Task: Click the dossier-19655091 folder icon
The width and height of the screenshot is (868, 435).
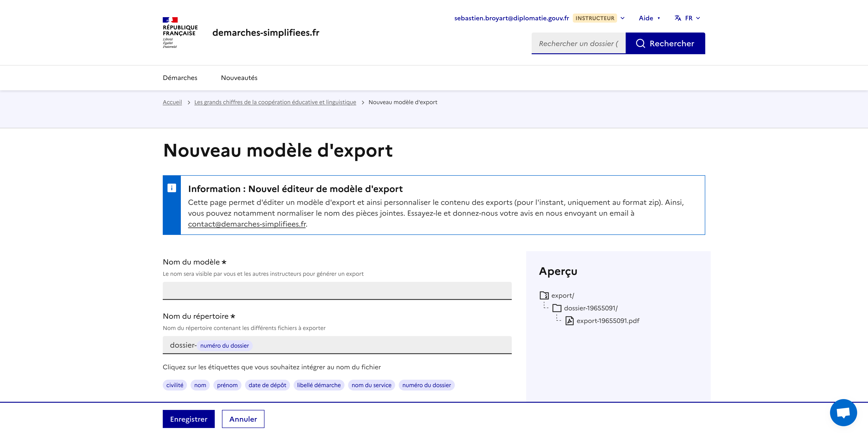Action: 557,308
